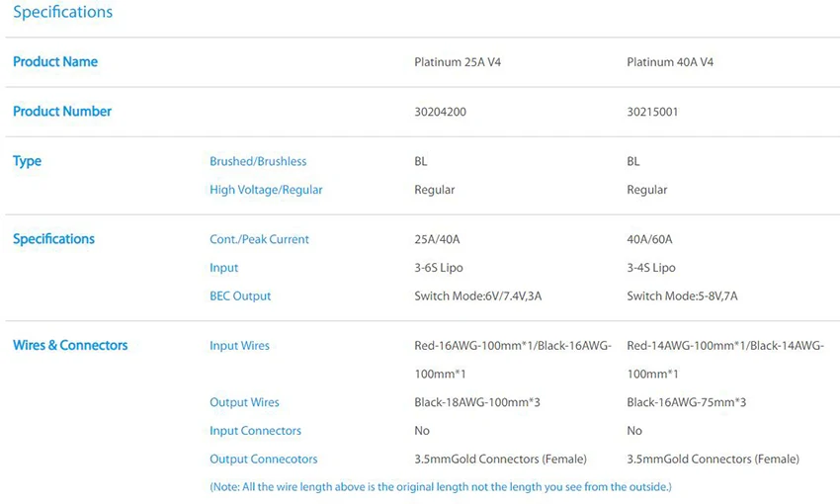Click the '3-4S Lipo' input value
840x504 pixels.
click(x=651, y=268)
